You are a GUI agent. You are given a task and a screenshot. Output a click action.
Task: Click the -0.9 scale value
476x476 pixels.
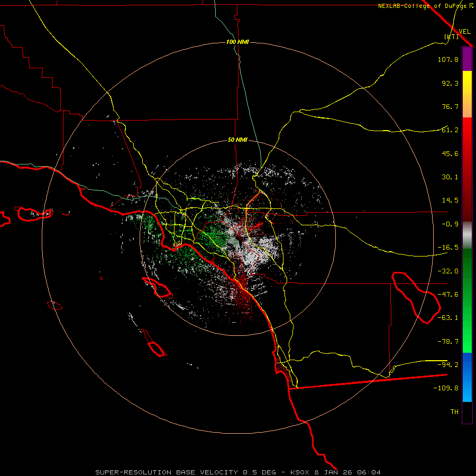450,224
